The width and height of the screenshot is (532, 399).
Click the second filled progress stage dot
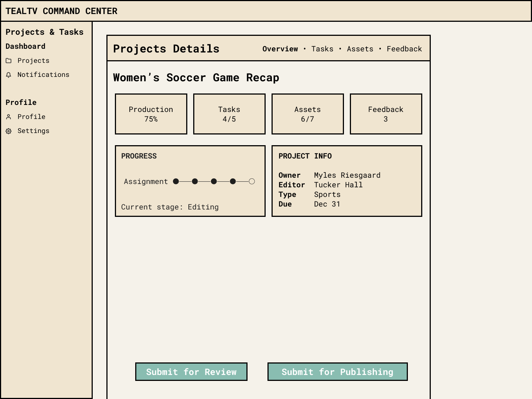coord(195,181)
